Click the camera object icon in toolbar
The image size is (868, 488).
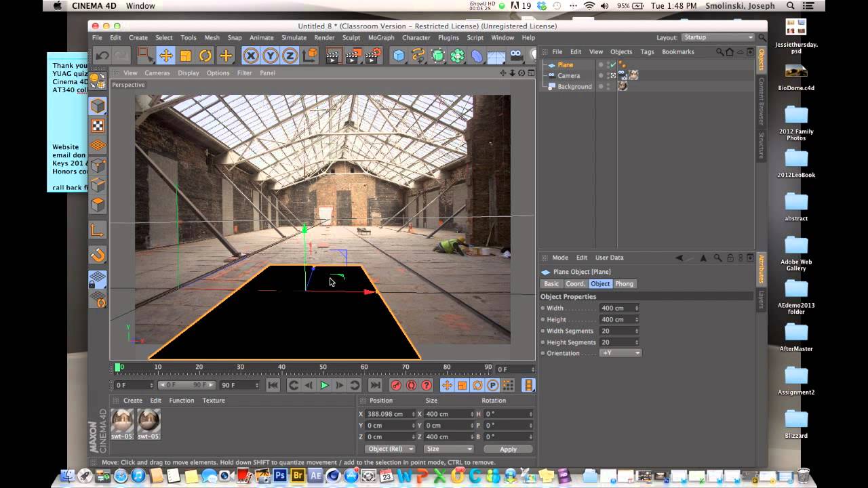coord(516,56)
